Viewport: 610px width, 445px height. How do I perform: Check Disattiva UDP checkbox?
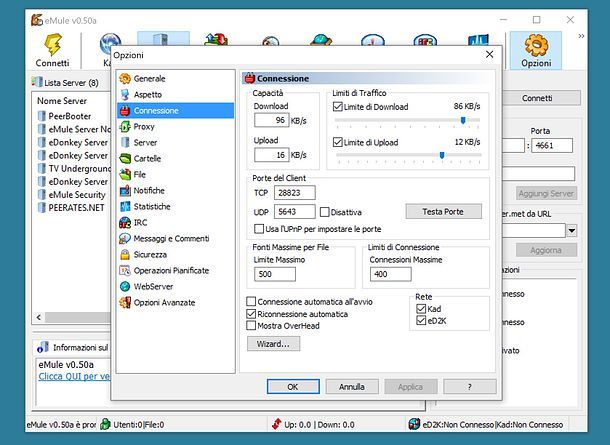pyautogui.click(x=324, y=212)
